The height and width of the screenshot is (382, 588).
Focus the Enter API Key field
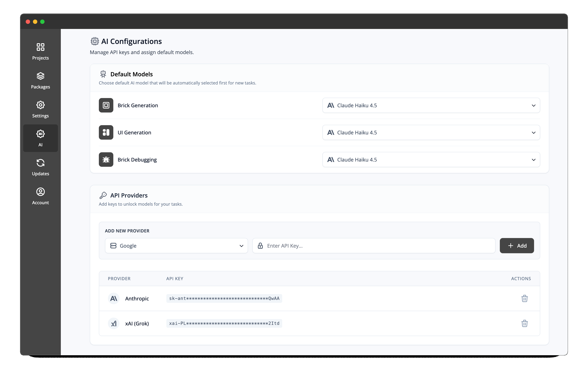pos(378,246)
